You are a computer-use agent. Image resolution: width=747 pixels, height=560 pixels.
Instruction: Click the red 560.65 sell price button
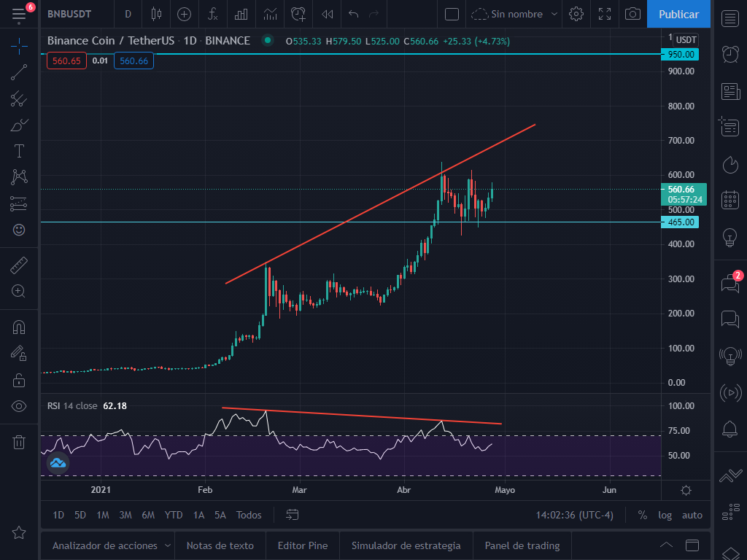pyautogui.click(x=66, y=61)
